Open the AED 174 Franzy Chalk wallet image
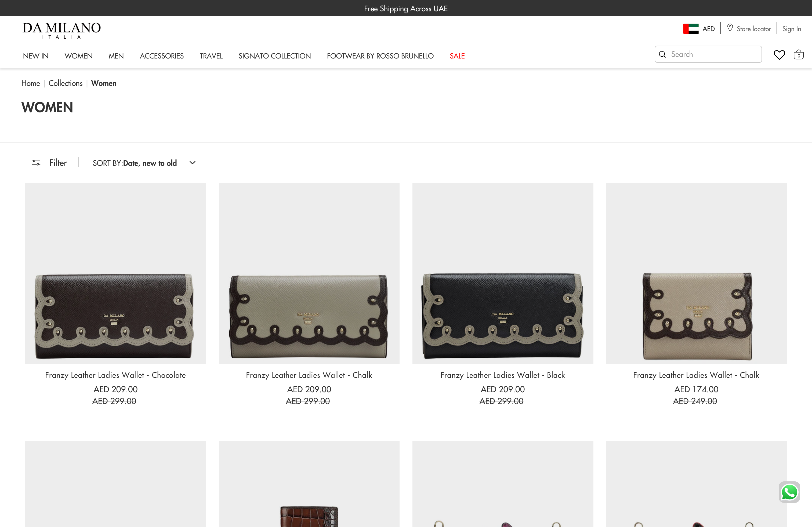812x527 pixels. pyautogui.click(x=696, y=273)
